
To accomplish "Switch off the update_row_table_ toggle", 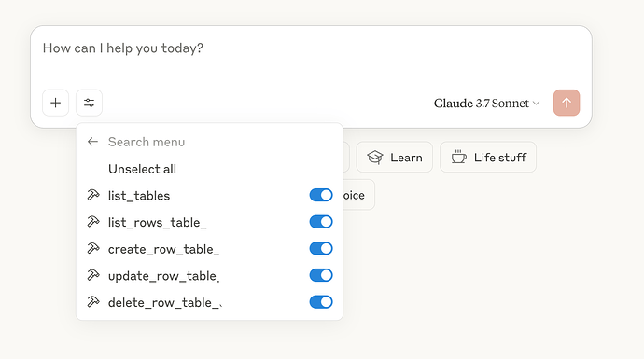I will pos(321,275).
